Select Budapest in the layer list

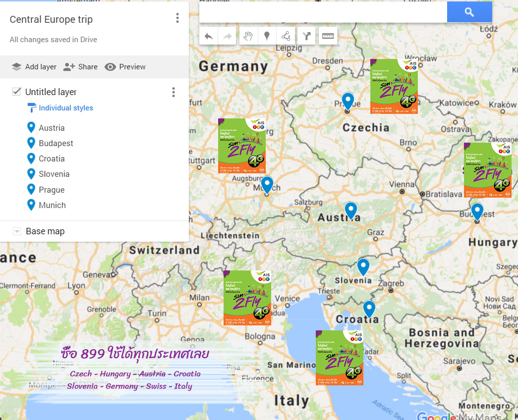(x=56, y=143)
